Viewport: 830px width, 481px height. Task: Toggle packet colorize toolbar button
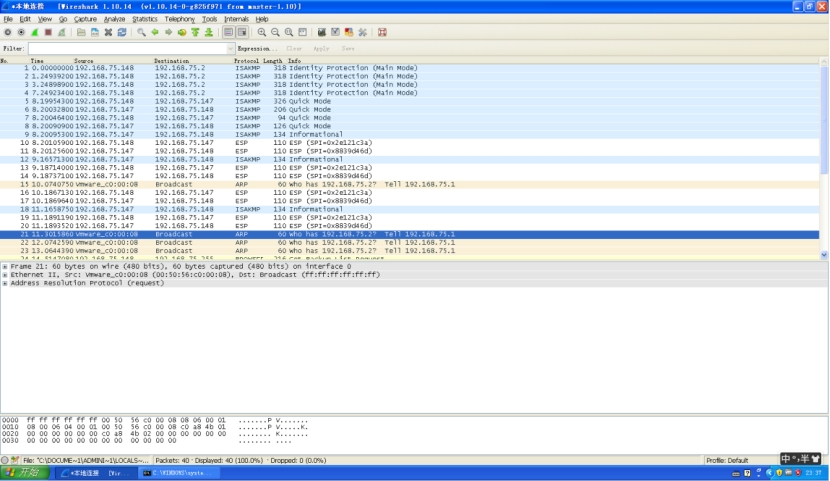point(228,32)
